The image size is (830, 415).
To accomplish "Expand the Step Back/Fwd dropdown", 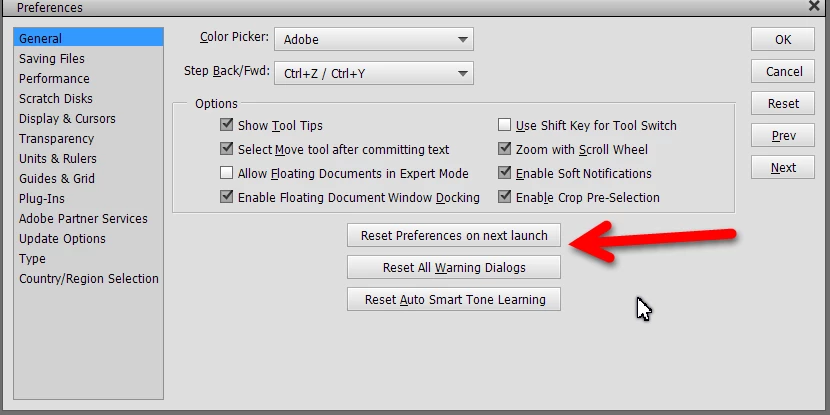I will pos(374,73).
